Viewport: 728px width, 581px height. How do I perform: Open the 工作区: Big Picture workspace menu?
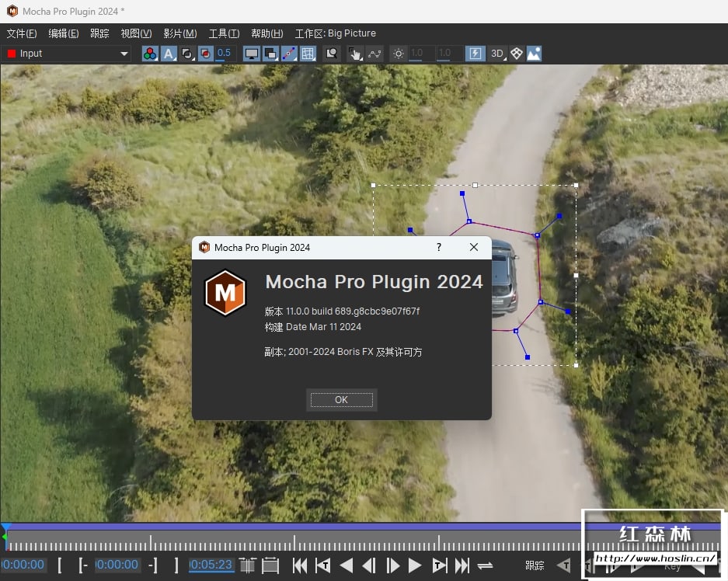coord(336,33)
